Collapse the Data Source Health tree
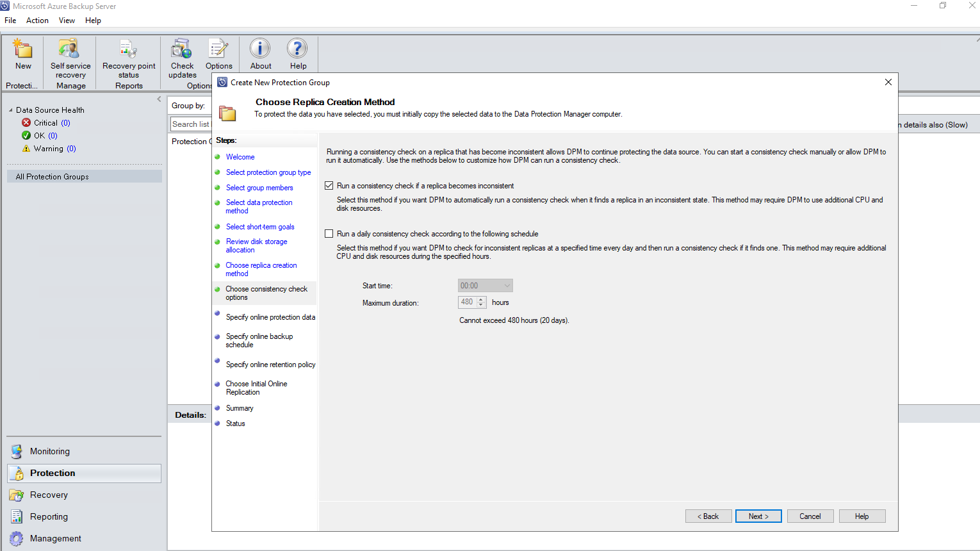The width and height of the screenshot is (980, 551). click(11, 110)
